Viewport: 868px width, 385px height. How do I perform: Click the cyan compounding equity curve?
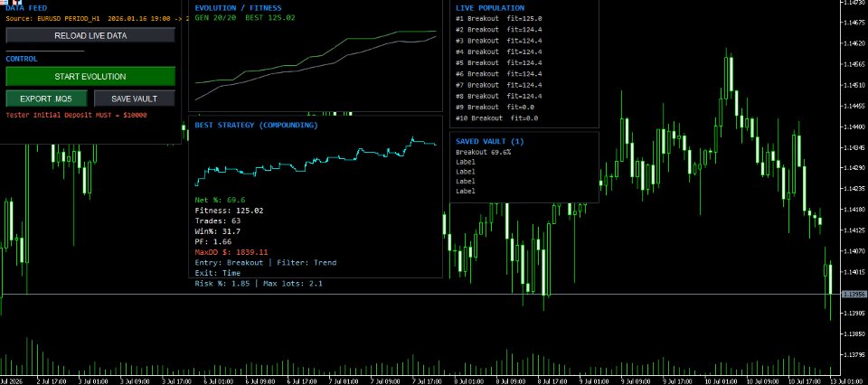point(316,161)
